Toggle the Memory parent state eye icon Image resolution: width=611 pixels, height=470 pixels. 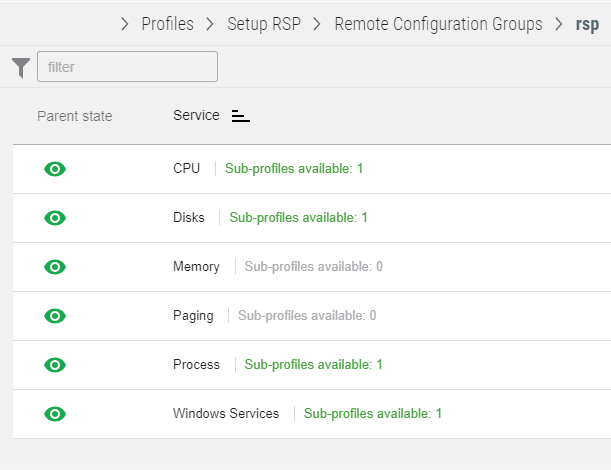tap(55, 267)
